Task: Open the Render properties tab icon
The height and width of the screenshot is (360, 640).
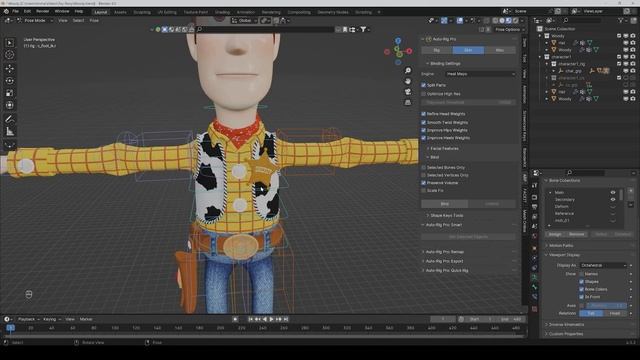Action: [x=534, y=197]
